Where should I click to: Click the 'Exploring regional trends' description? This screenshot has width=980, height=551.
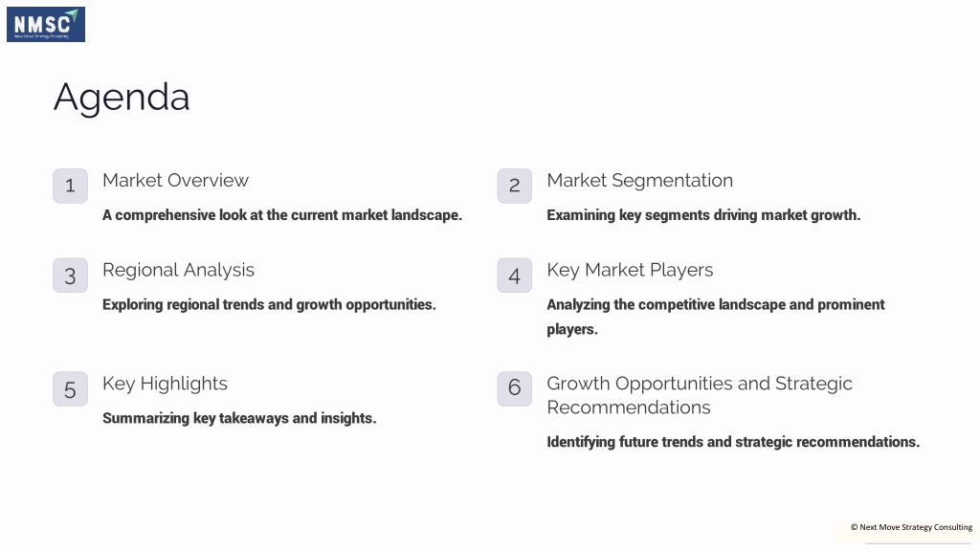click(x=269, y=305)
